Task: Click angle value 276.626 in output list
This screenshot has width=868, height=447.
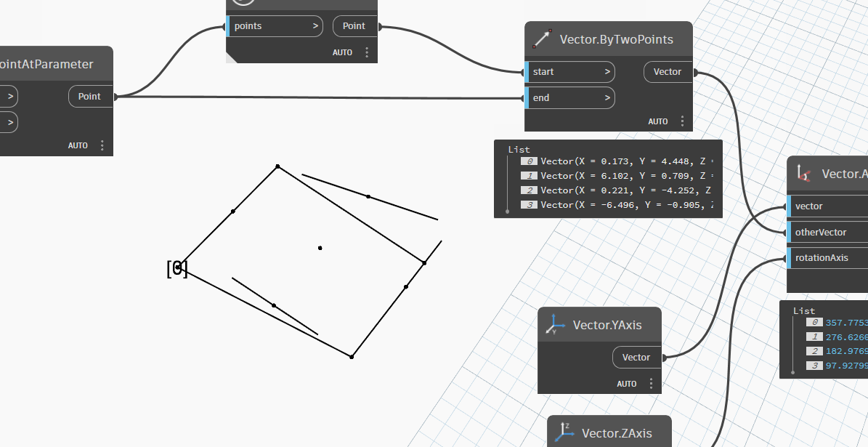Action: tap(846, 337)
